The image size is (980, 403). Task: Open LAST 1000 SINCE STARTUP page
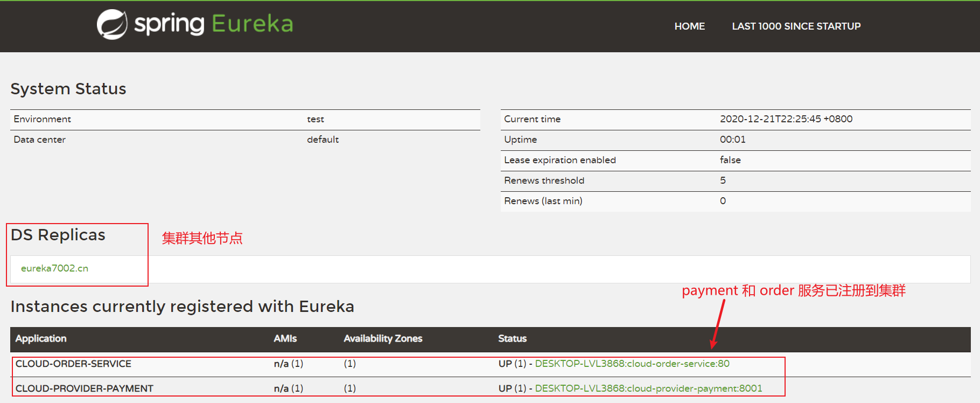click(796, 26)
